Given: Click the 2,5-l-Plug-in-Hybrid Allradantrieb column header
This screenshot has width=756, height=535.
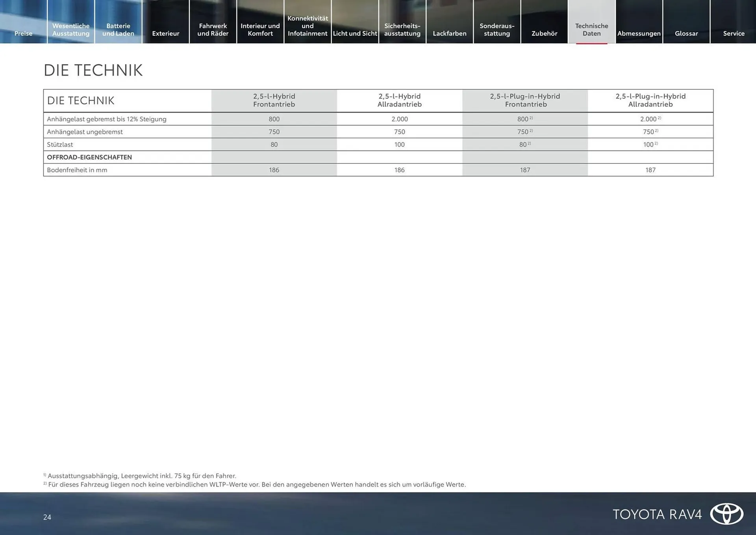Looking at the screenshot, I should [x=650, y=100].
